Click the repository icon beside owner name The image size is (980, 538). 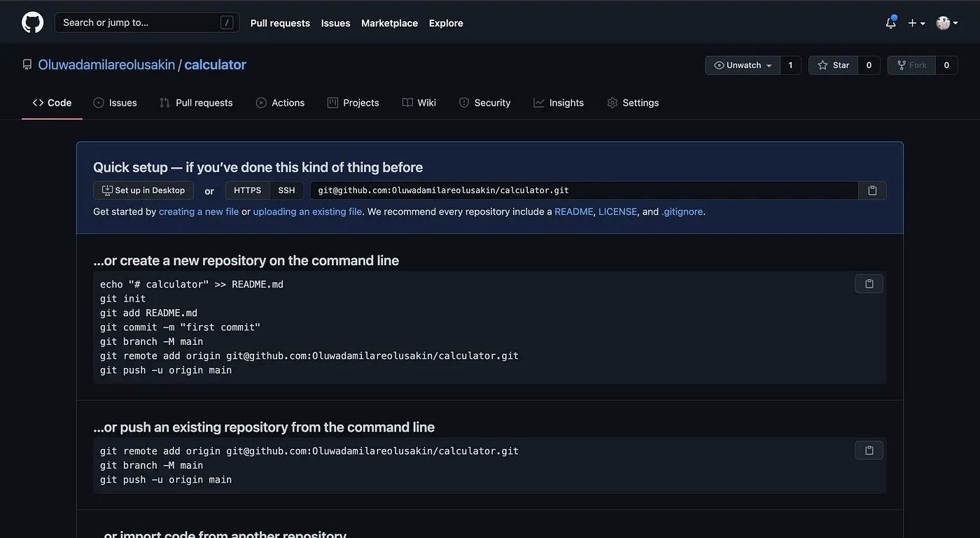point(27,64)
